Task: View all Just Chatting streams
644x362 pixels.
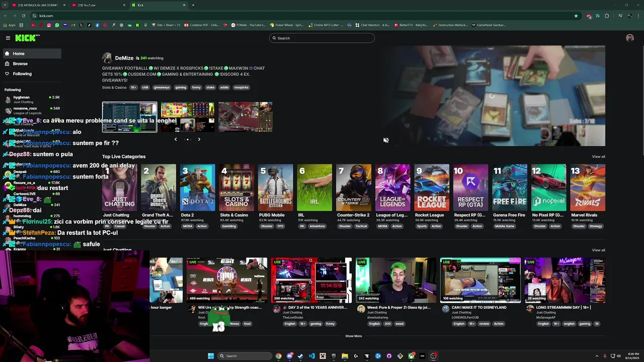Action: [x=598, y=250]
